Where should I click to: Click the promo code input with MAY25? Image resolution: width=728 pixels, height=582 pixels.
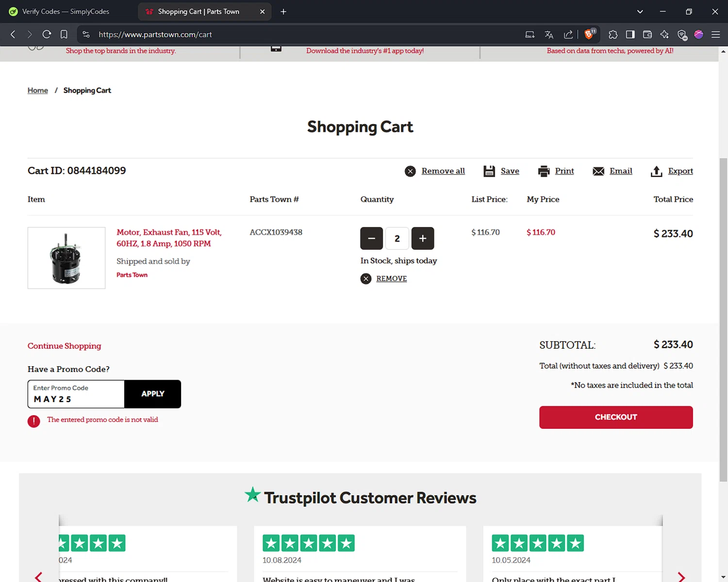point(76,394)
